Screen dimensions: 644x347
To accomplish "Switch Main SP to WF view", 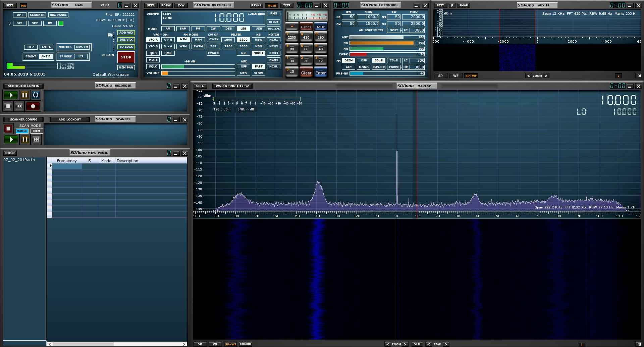I will pos(215,344).
